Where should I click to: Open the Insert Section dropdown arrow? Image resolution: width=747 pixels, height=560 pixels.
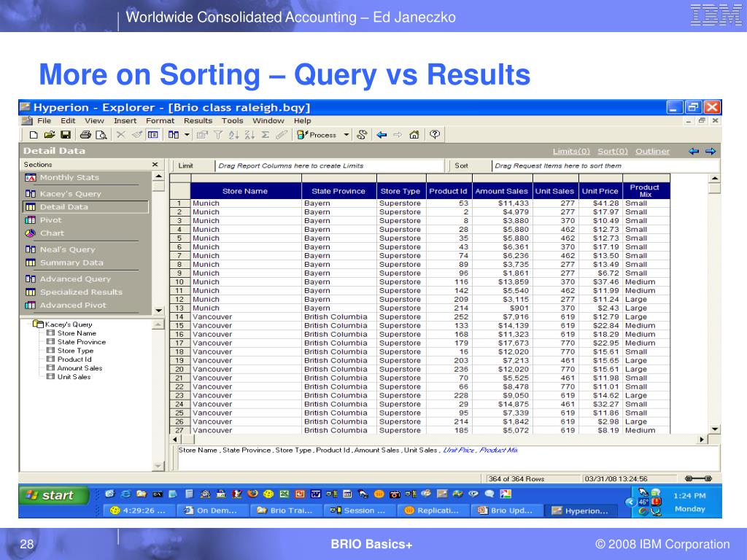coord(187,135)
